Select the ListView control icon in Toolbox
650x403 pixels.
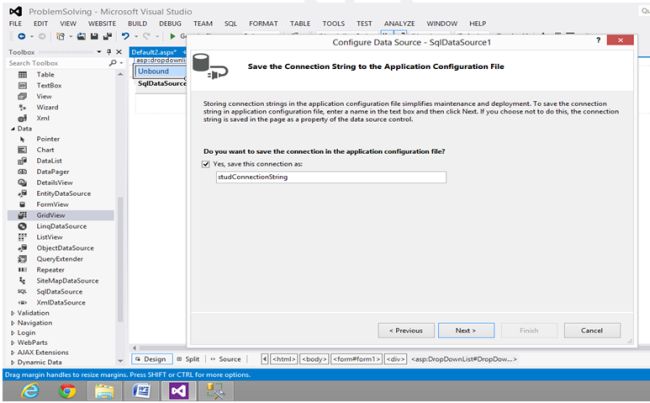(x=22, y=237)
